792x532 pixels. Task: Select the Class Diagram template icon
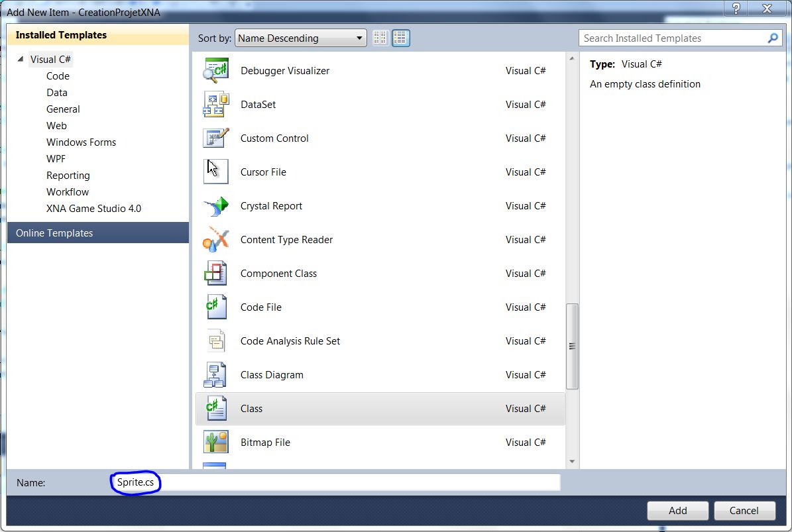(216, 374)
